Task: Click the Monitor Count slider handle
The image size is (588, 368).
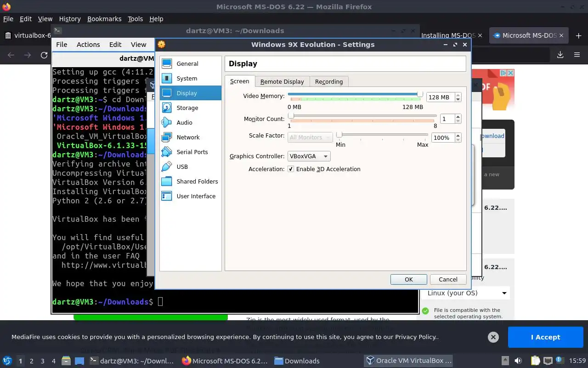Action: (291, 116)
